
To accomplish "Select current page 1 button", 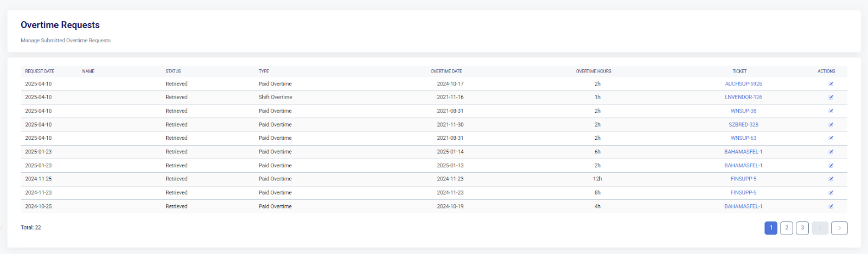I will [771, 228].
